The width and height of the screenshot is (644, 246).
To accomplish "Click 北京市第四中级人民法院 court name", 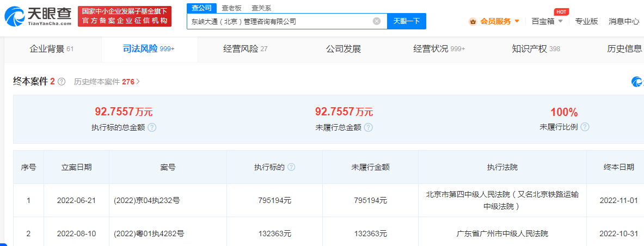I will click(x=502, y=200).
